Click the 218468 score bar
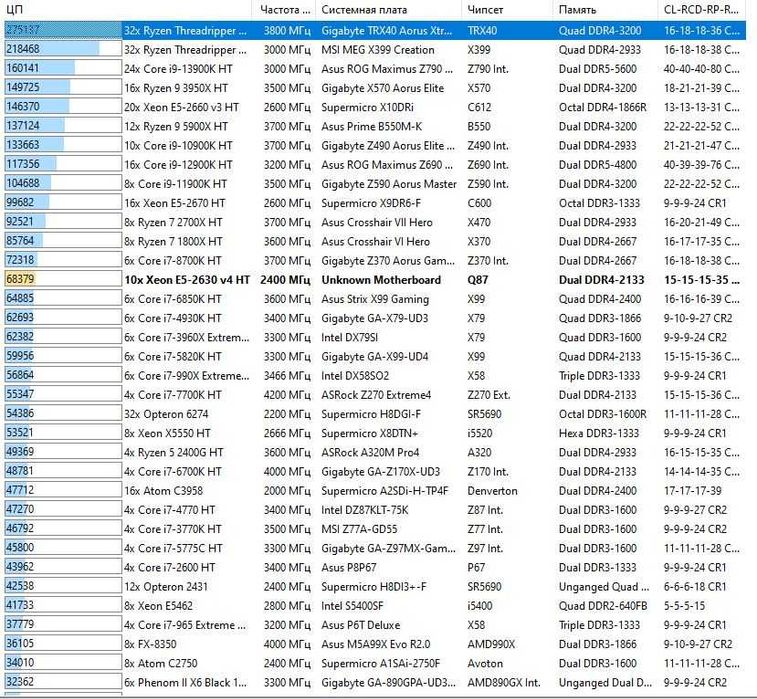Screen dimensions: 757x699 pos(63,49)
